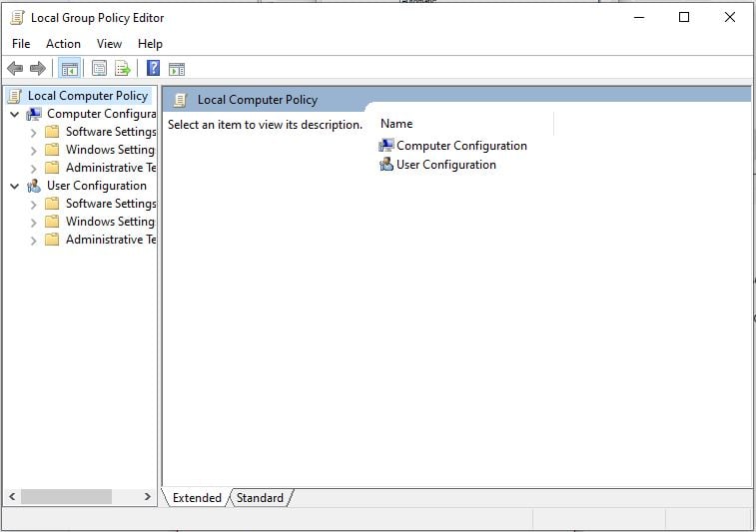Screen dimensions: 756x532
Task: Click folder icon of Administrative Templates under Computer Configuration
Action: (52, 168)
